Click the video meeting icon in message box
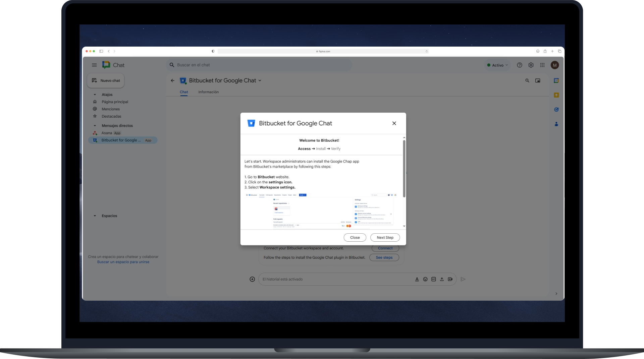Image resolution: width=644 pixels, height=359 pixels. pyautogui.click(x=450, y=279)
